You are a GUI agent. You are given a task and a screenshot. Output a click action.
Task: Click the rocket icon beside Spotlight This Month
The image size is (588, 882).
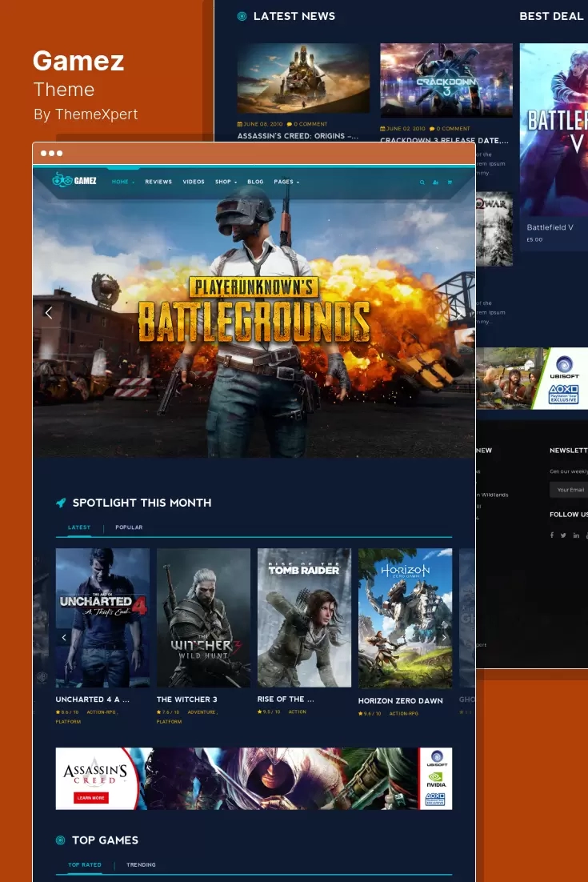point(61,503)
